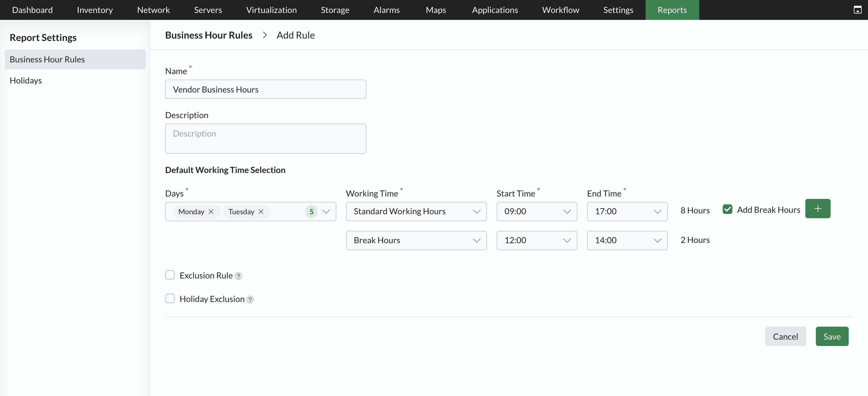Cancel adding the rule
This screenshot has height=396, width=868.
tap(785, 336)
